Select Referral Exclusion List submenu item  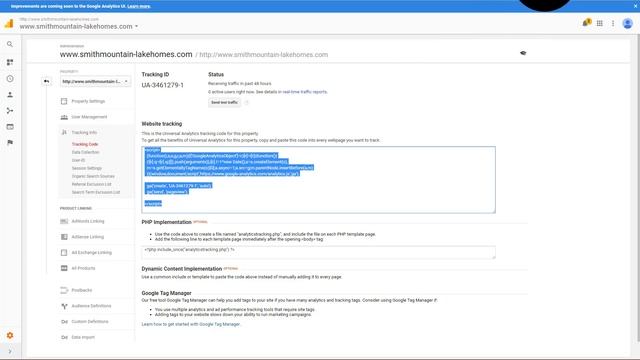click(x=91, y=184)
